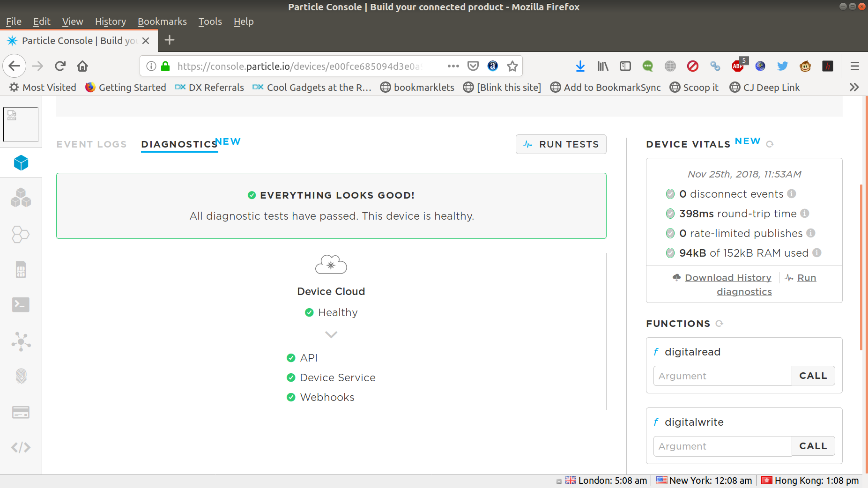Click Run diagnostics link
Image resolution: width=868 pixels, height=488 pixels.
[x=744, y=292]
